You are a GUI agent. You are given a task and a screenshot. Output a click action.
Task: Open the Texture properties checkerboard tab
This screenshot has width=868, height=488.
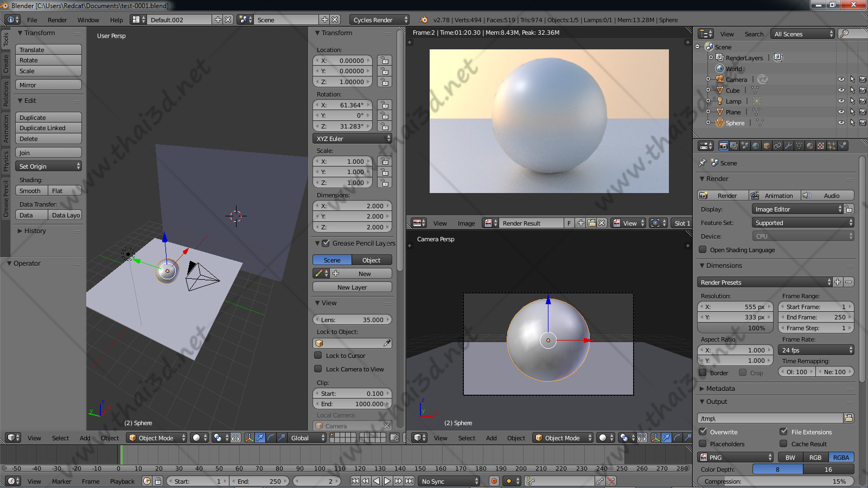click(821, 146)
